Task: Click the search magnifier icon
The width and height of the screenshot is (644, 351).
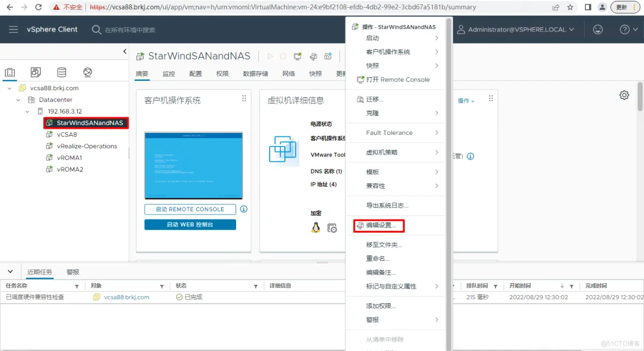Action: [x=96, y=29]
